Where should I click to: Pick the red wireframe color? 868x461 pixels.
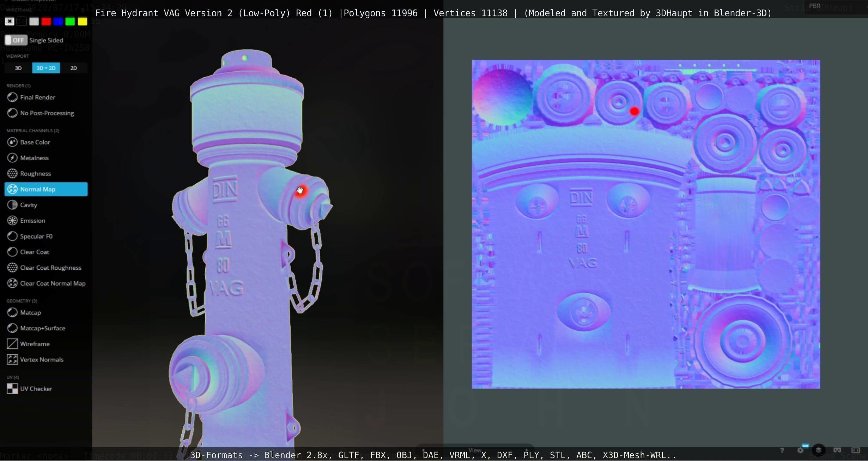(x=46, y=22)
